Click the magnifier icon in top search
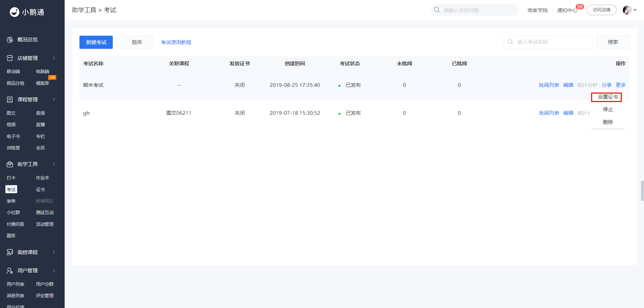Viewport: 644px width, 308px height. coord(437,10)
